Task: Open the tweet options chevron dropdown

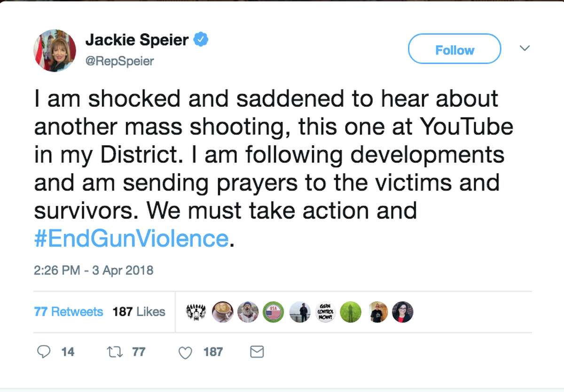Action: (x=525, y=48)
